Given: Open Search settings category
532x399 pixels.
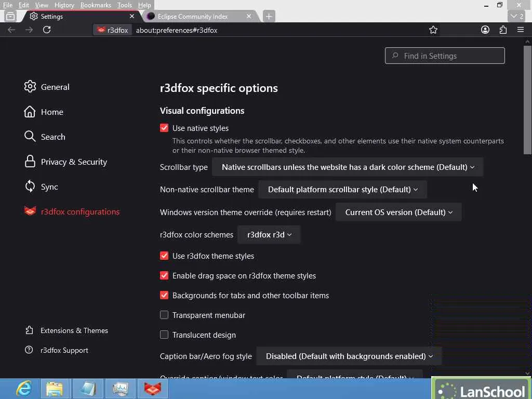Looking at the screenshot, I should coord(45,137).
